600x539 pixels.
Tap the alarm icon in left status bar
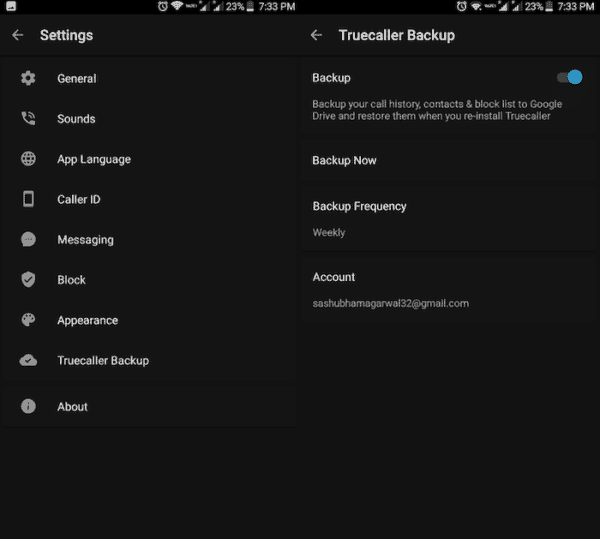tap(163, 6)
